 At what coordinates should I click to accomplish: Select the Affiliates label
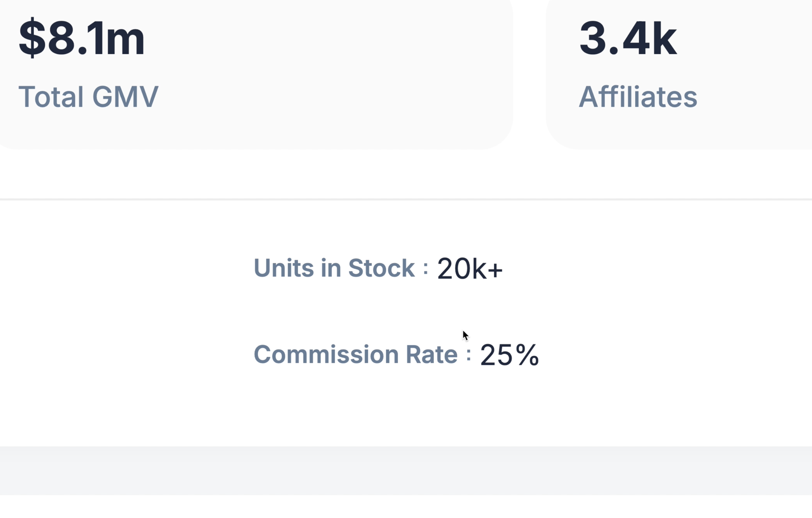[x=638, y=97]
